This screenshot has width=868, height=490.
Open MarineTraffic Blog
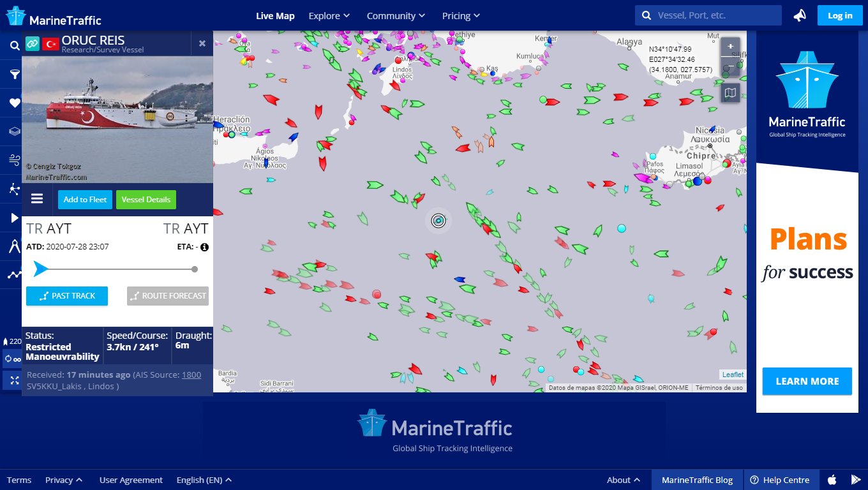point(697,480)
